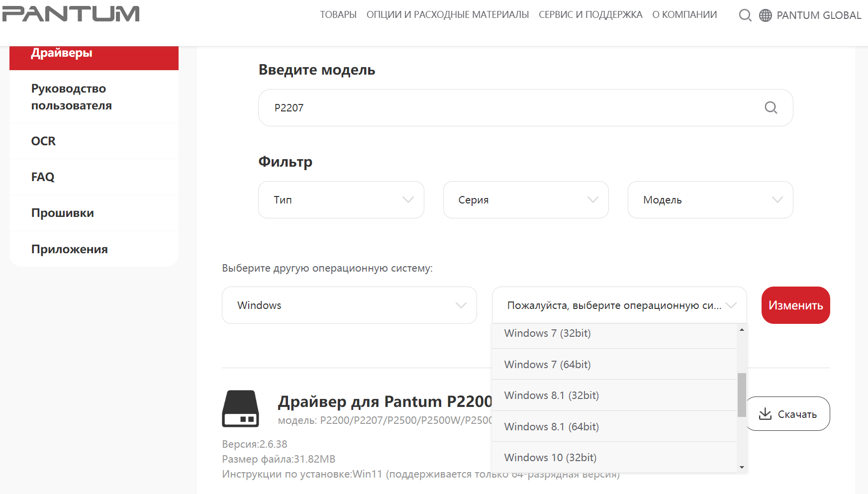Screen dimensions: 868x494
Task: Open the ТОВАРЫ menu
Action: click(x=338, y=15)
